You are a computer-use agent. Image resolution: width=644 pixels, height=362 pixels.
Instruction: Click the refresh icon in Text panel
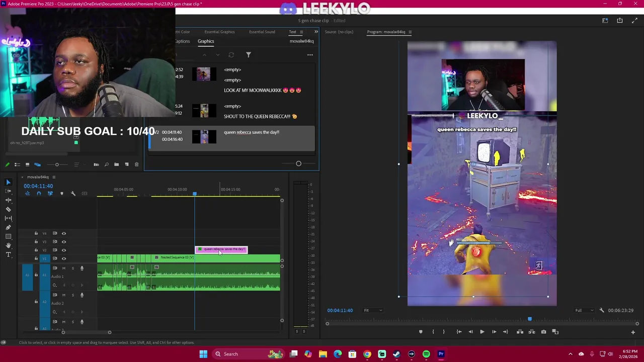[x=231, y=55]
